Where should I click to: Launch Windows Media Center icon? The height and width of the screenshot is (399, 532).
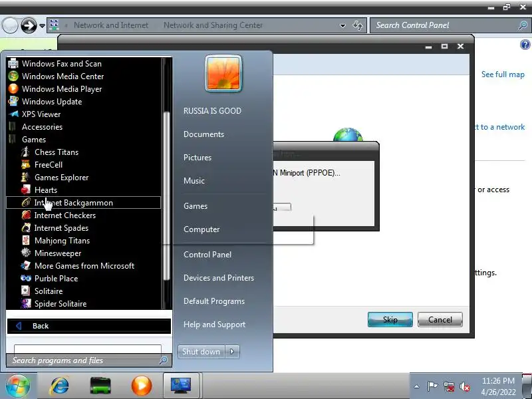(x=13, y=76)
